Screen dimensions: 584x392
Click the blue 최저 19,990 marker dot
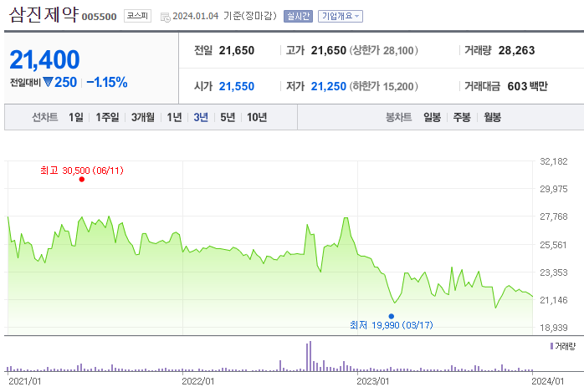click(391, 316)
